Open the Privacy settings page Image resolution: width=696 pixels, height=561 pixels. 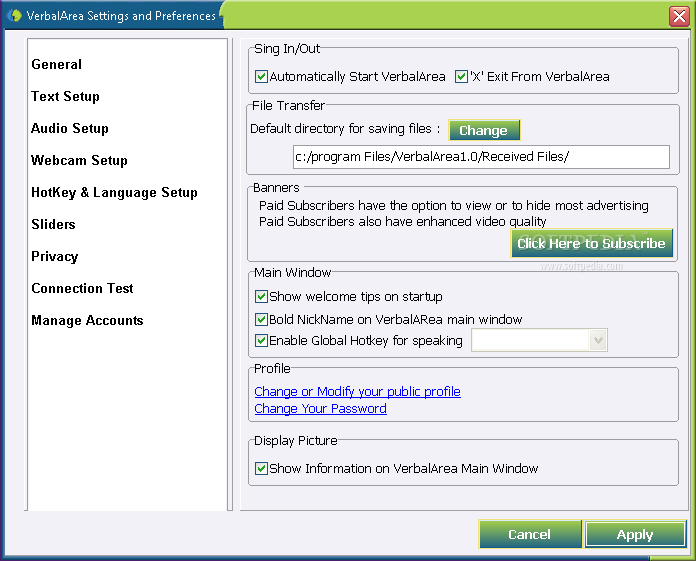(x=55, y=256)
